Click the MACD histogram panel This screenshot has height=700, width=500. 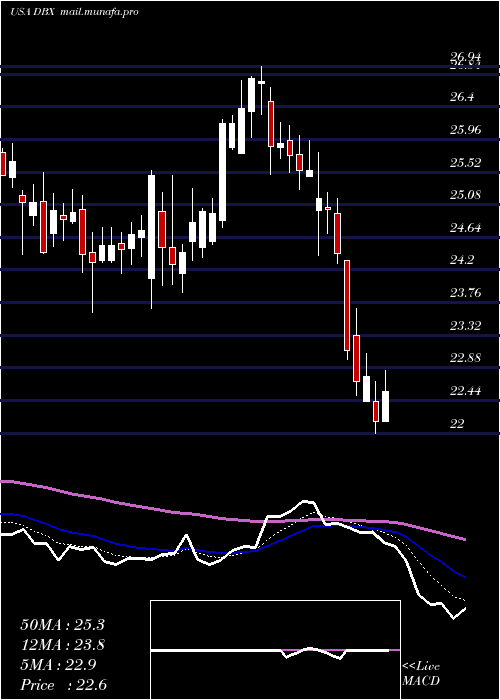pyautogui.click(x=275, y=650)
